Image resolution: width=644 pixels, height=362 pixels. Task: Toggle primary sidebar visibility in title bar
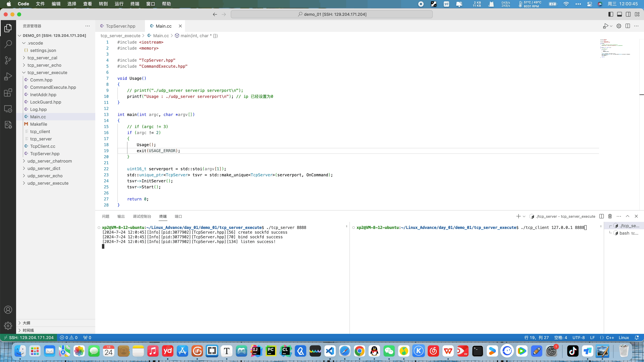point(611,14)
